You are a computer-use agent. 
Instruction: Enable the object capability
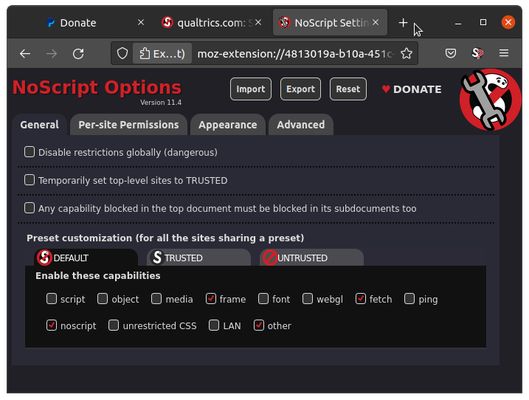point(102,298)
